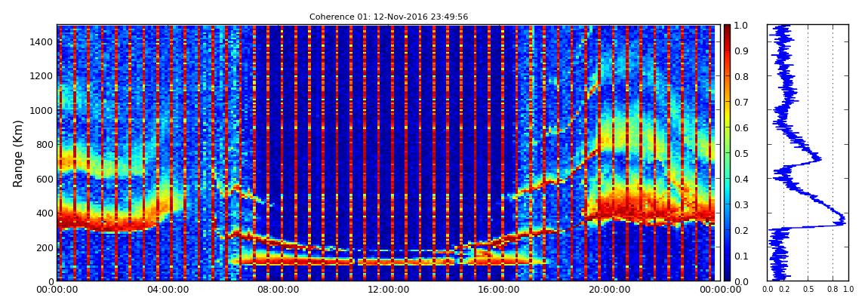This screenshot has height=307, width=868.
Task: Click the plot title 'Coherence 01: 12-Nov-2016 23:49:56'
Action: pos(389,17)
